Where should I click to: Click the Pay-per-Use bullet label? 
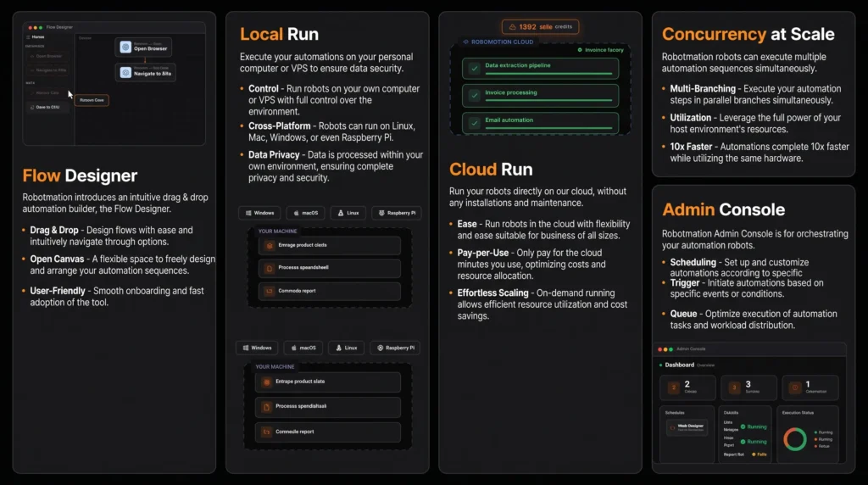pos(482,253)
